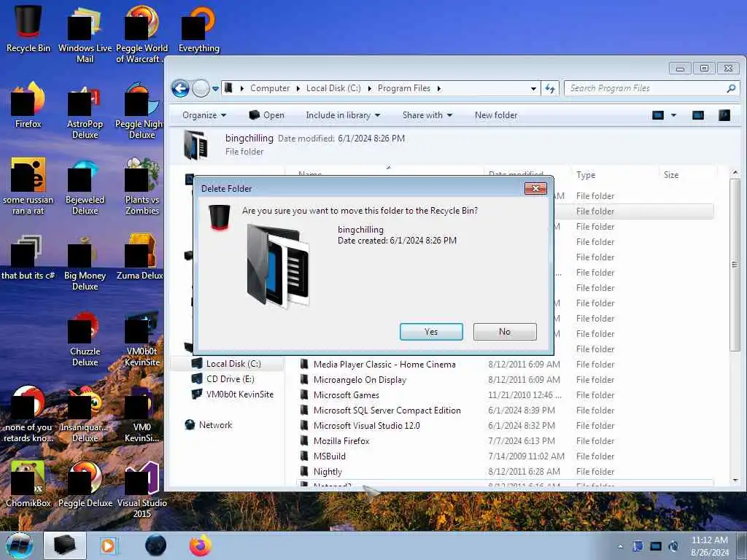Click the Chuzzle Deluxe desktop icon

[85, 339]
